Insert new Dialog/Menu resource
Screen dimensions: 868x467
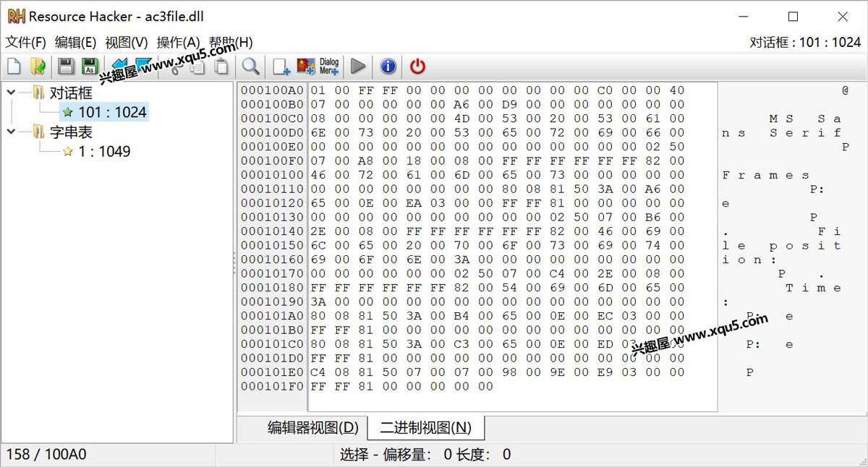click(329, 67)
